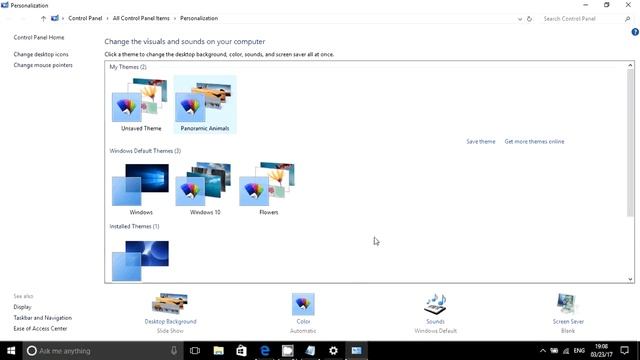Open Settings gear on taskbar
Image resolution: width=640 pixels, height=360 pixels.
(x=333, y=351)
